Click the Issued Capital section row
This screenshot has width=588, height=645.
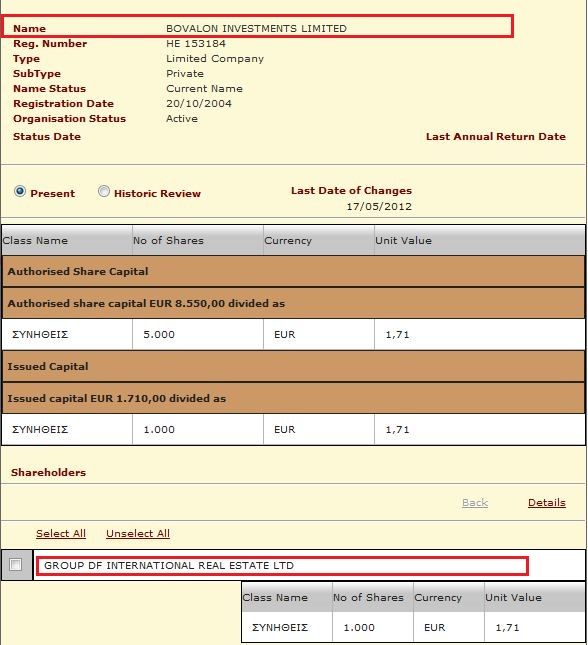coord(293,367)
